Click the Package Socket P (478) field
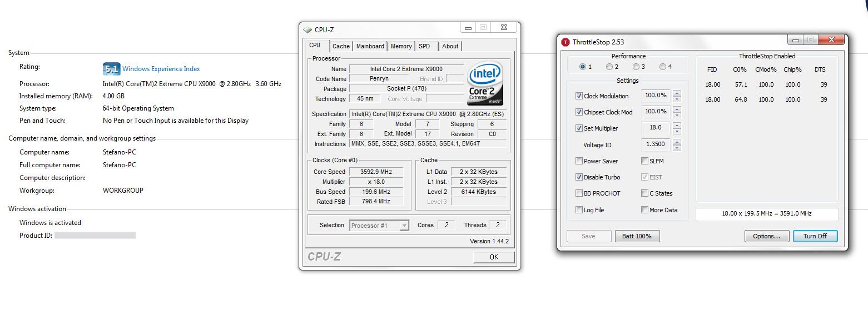 406,89
